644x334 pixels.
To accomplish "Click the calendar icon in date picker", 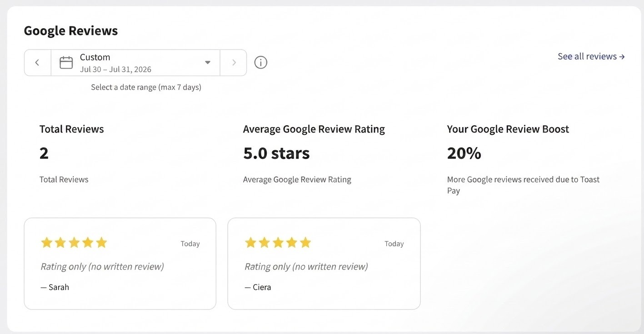I will 66,63.
